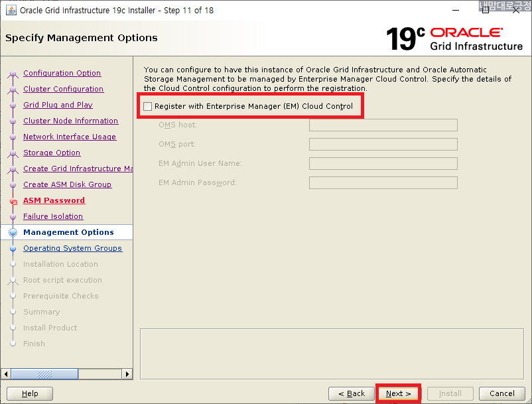Screen dimensions: 532x404
Task: Click the OMS port input field
Action: (383, 144)
